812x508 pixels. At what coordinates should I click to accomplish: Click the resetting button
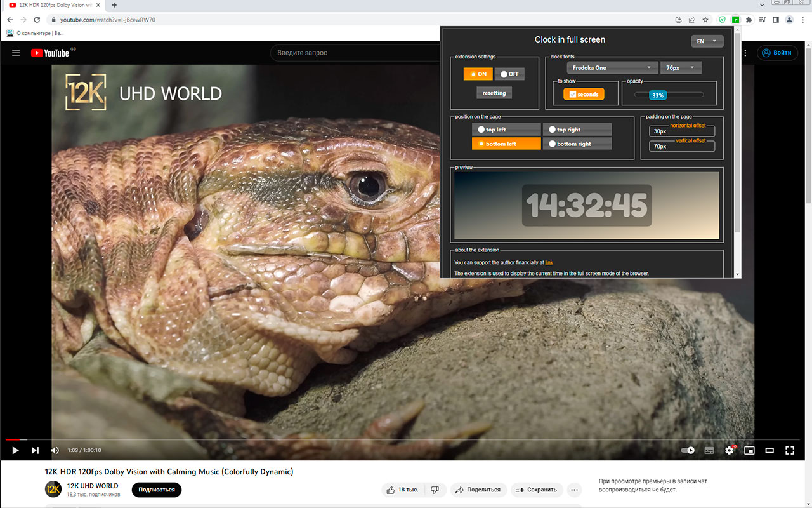(x=494, y=93)
